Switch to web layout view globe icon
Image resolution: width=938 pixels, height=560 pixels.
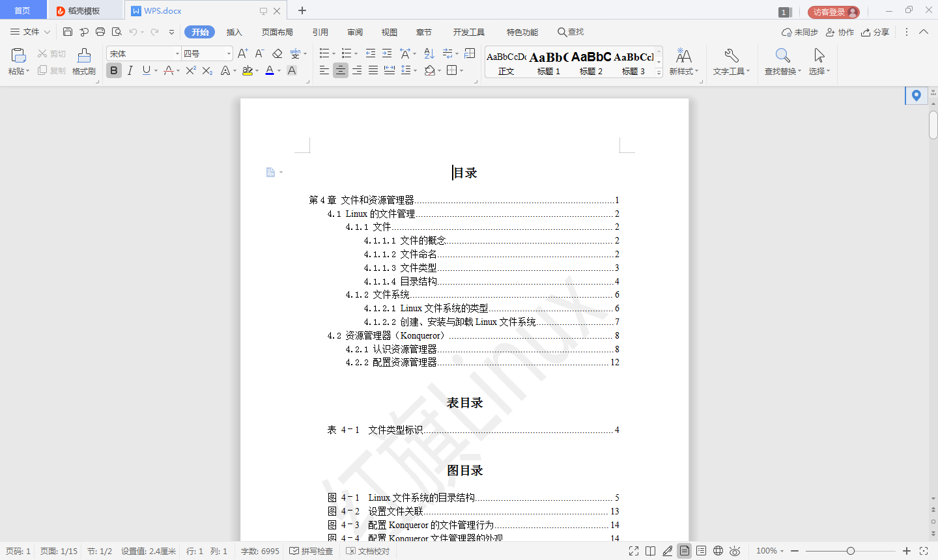click(718, 551)
